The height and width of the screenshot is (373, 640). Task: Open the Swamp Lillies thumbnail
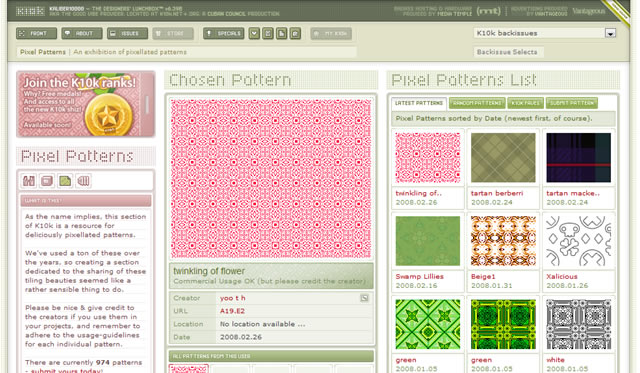[428, 241]
